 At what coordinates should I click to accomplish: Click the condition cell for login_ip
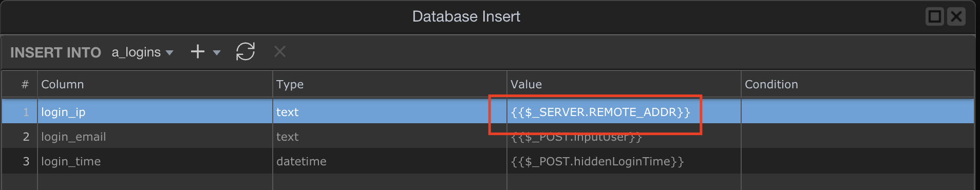858,112
